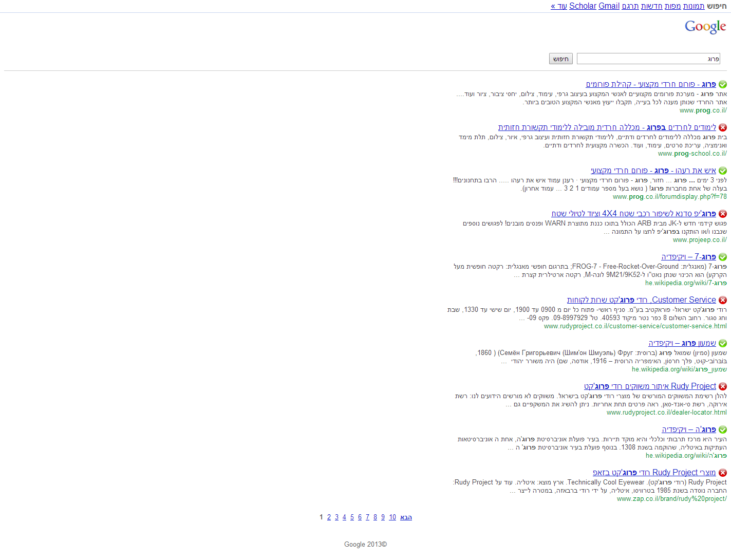Click the red X icon beside the 'מוצרי Rudy Project' result
The width and height of the screenshot is (731, 560).
tap(723, 473)
